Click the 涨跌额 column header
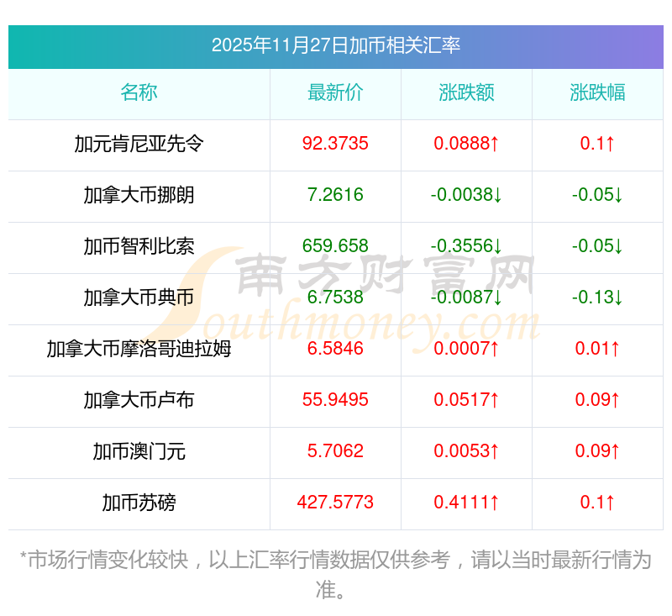Screen dimensions: 672x616 (466, 92)
